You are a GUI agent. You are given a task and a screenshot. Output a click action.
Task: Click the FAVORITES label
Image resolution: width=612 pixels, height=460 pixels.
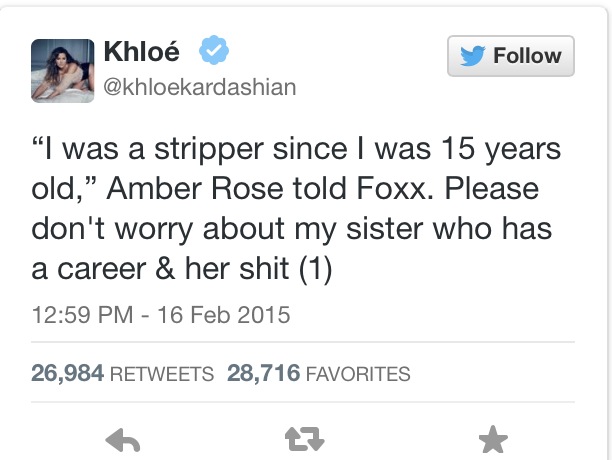358,375
